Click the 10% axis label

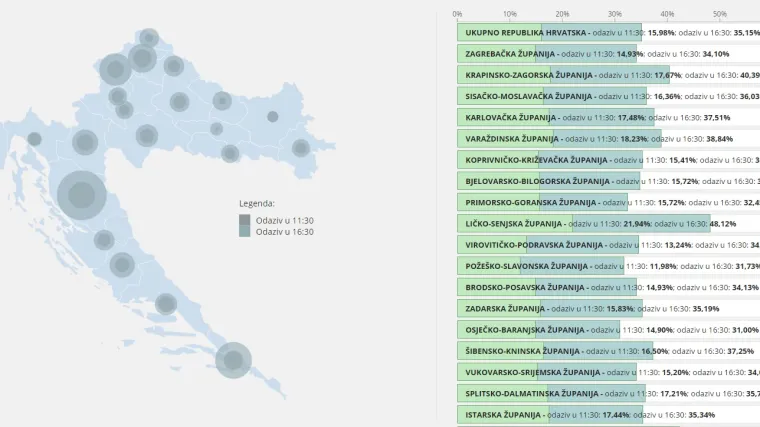[509, 14]
